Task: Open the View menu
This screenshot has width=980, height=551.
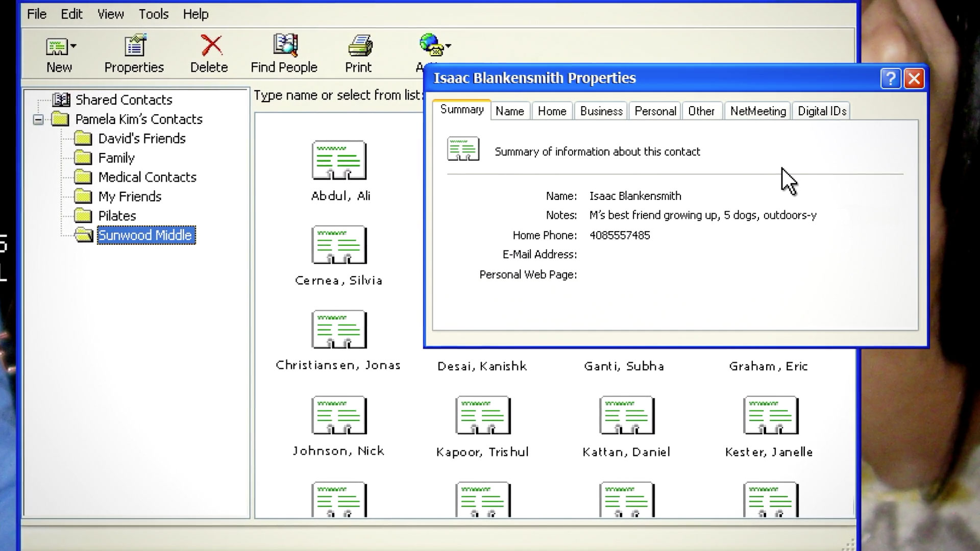Action: tap(111, 14)
